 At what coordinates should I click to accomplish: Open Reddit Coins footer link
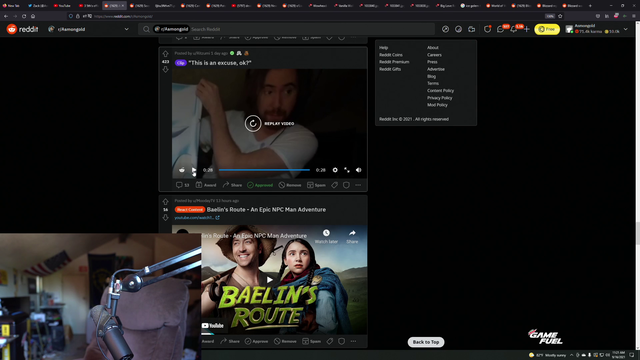click(x=391, y=55)
